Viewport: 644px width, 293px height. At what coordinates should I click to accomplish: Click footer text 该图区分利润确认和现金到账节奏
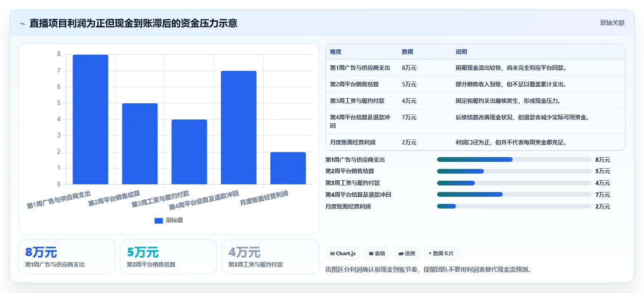[x=372, y=270]
